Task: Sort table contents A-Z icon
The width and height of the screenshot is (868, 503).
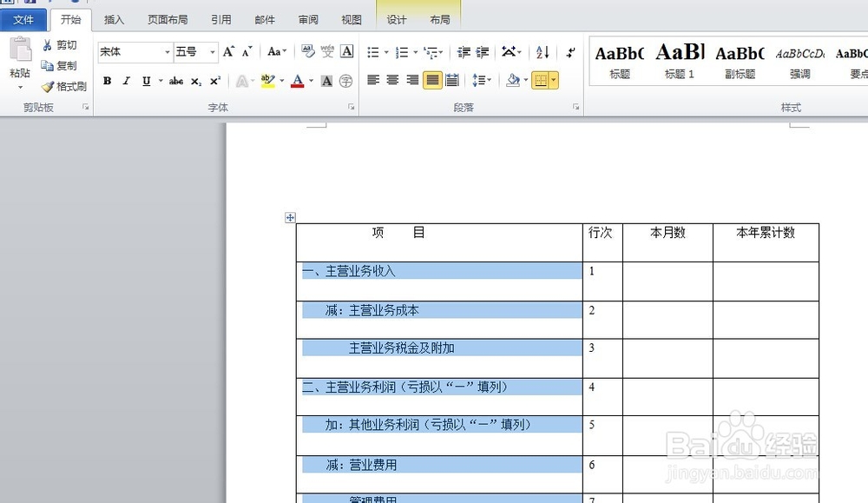Action: 542,52
